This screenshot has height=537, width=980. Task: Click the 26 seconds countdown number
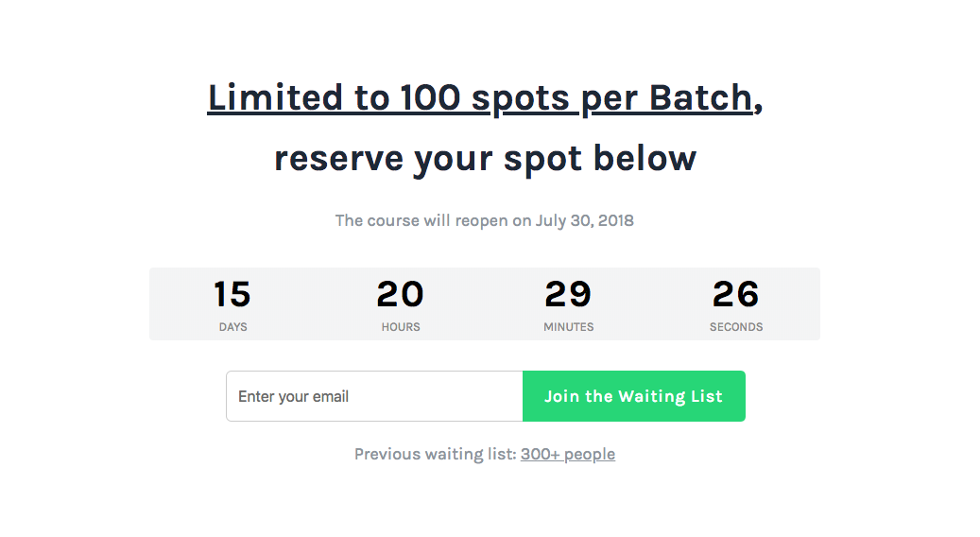pyautogui.click(x=735, y=294)
